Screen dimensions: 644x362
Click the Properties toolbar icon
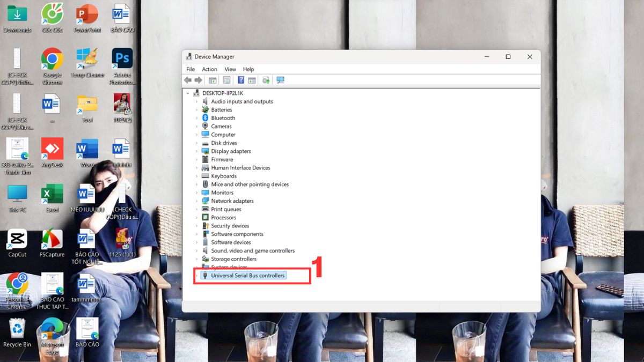[226, 80]
